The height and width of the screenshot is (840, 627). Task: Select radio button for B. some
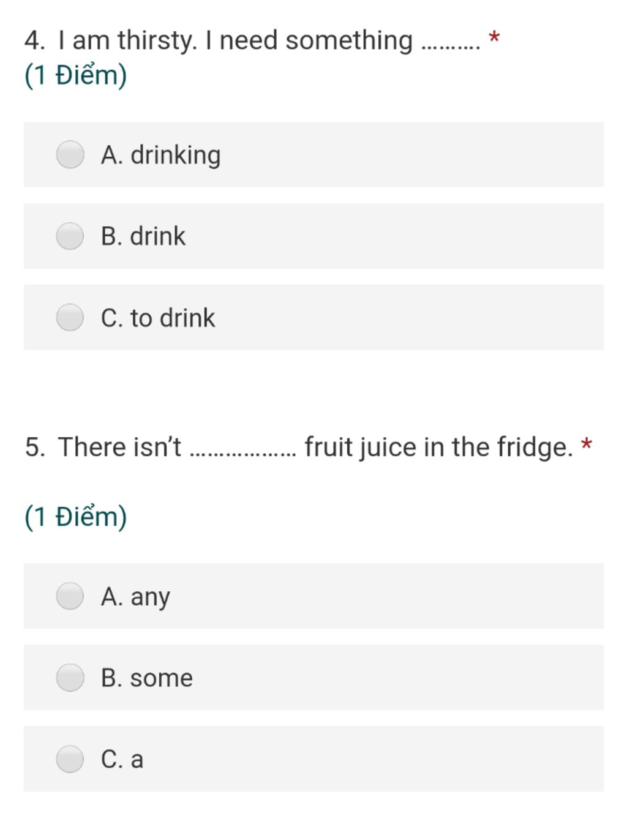click(x=70, y=677)
